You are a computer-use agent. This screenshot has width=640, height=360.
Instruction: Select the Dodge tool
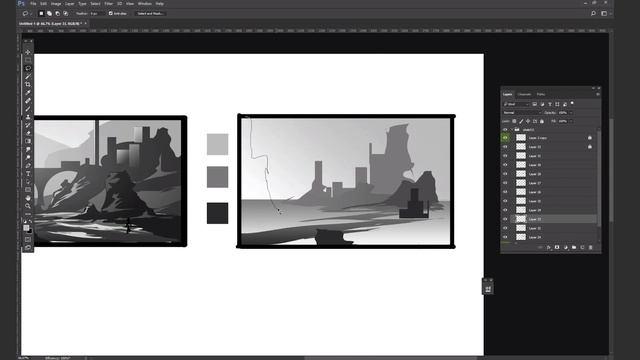tap(28, 158)
